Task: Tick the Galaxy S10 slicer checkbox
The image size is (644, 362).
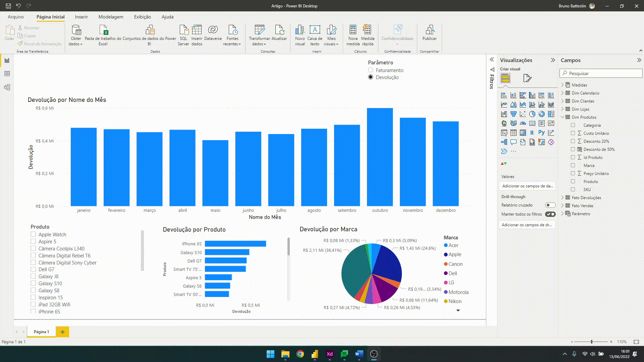Action: tap(33, 283)
